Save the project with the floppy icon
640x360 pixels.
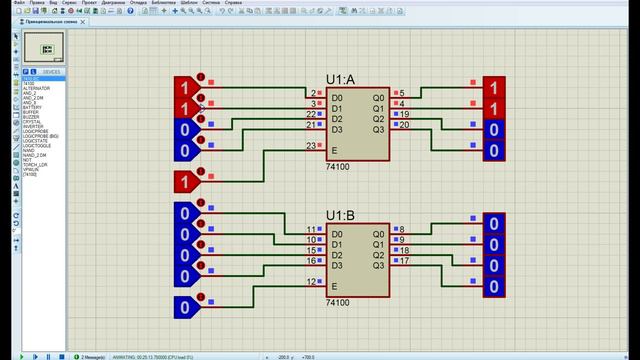coord(36,11)
